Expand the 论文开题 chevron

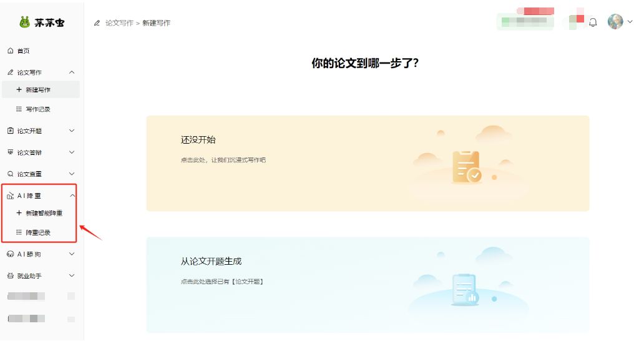click(x=72, y=131)
